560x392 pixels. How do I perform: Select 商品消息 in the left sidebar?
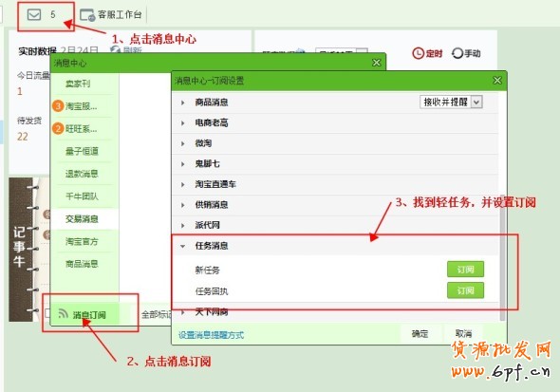point(82,264)
